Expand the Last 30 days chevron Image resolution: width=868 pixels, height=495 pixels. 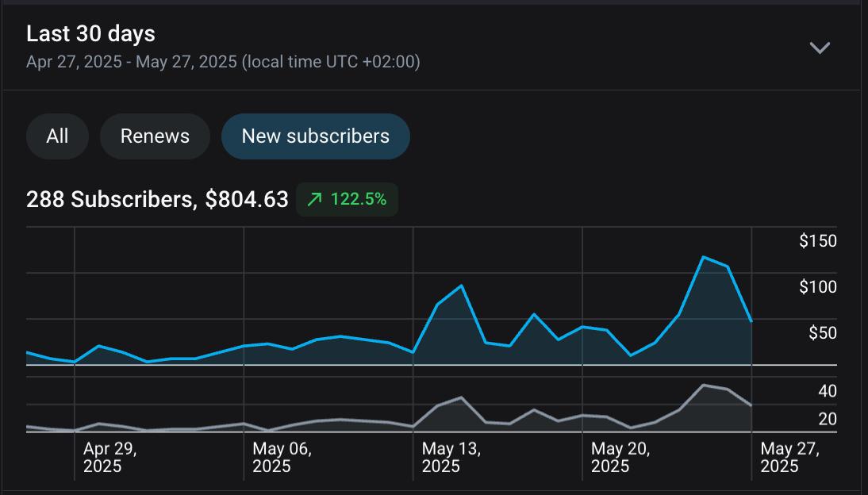(x=819, y=48)
